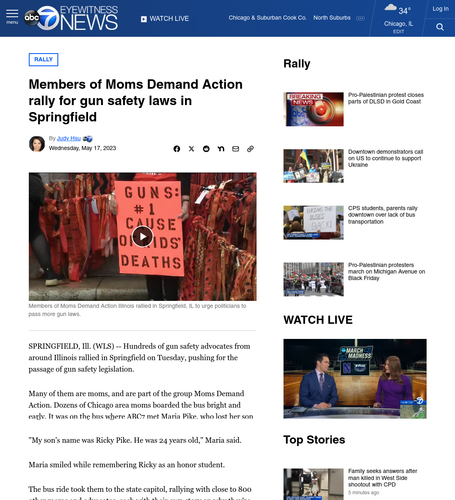This screenshot has height=500, width=455.
Task: Click the '5 minutes ago' timestamp
Action: click(363, 493)
